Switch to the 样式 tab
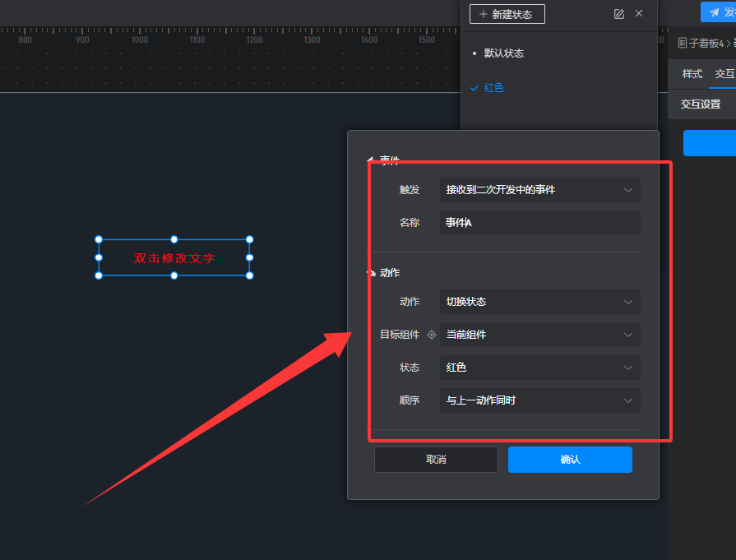 [692, 74]
